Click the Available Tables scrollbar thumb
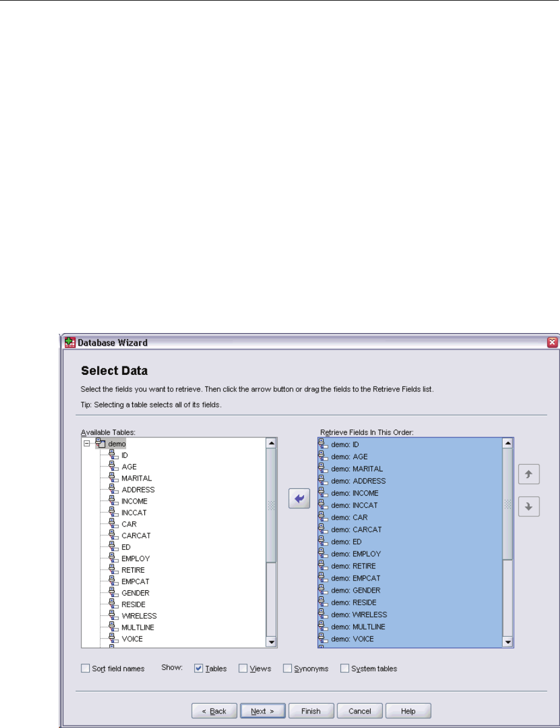 (271, 505)
